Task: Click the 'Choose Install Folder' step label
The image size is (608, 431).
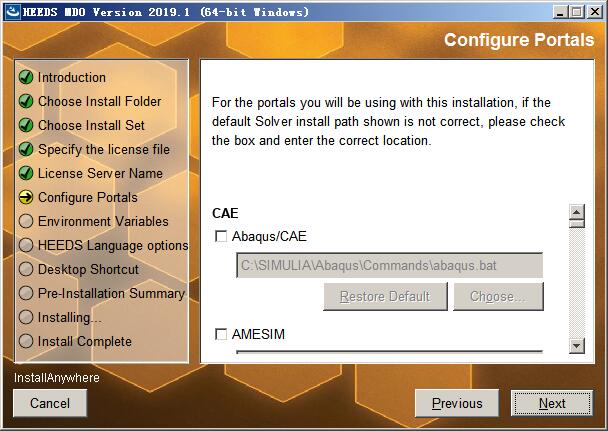Action: (x=100, y=102)
